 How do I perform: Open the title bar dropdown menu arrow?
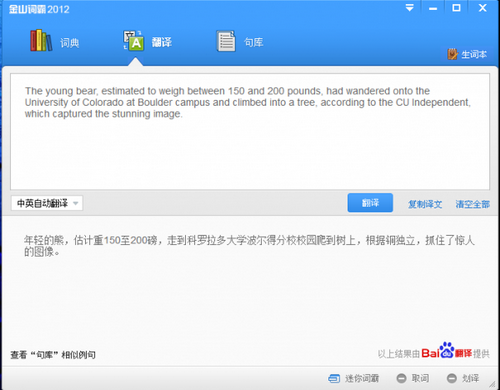(410, 8)
